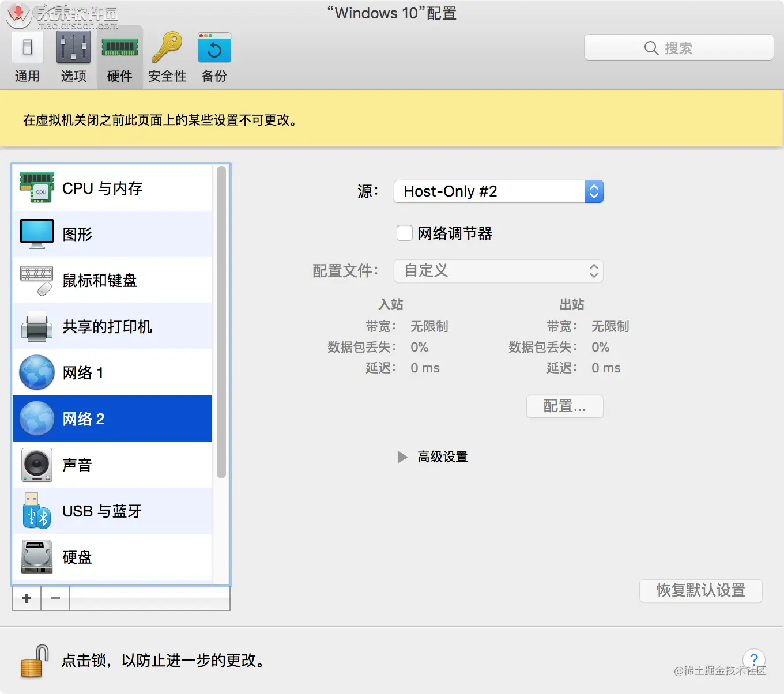The width and height of the screenshot is (784, 694).
Task: Select 共享的打印机 in hardware list
Action: tap(112, 326)
